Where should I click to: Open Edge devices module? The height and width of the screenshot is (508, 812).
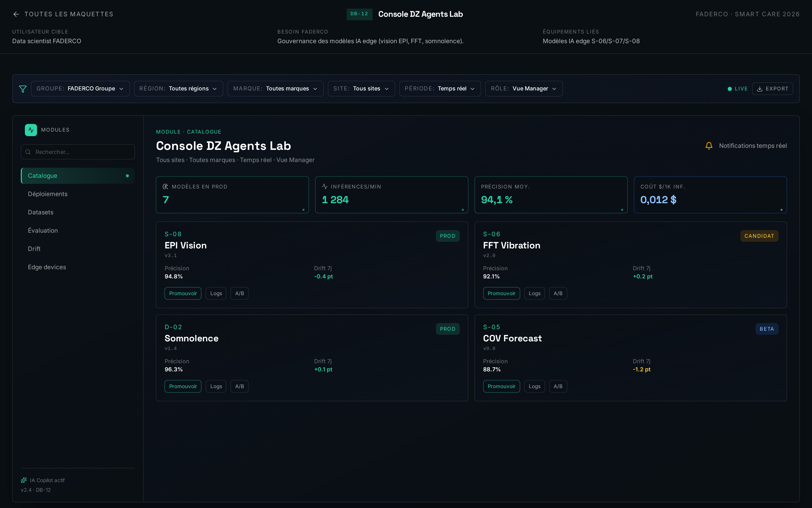(78, 267)
